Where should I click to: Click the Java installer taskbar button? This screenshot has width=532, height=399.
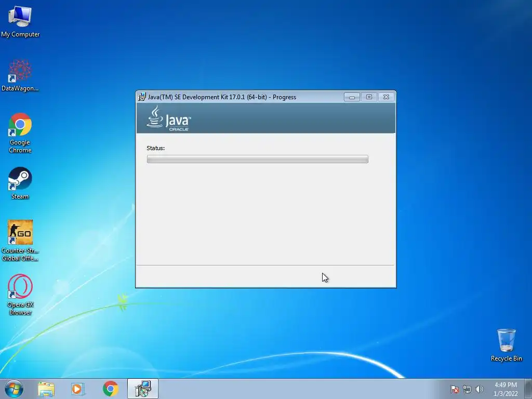point(143,389)
